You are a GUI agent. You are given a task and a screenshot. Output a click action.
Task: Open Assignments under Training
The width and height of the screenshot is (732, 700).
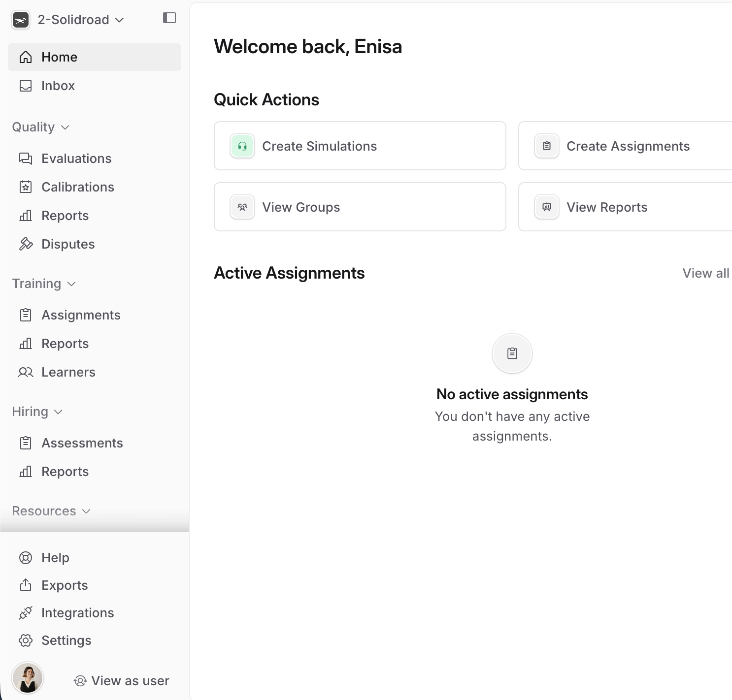point(95,315)
